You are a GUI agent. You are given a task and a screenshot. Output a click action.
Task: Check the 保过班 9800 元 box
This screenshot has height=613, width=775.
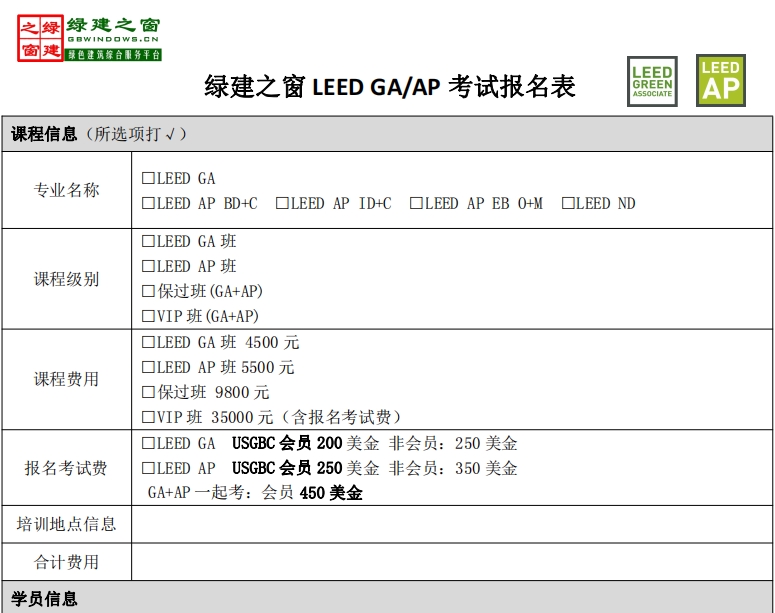click(x=148, y=393)
